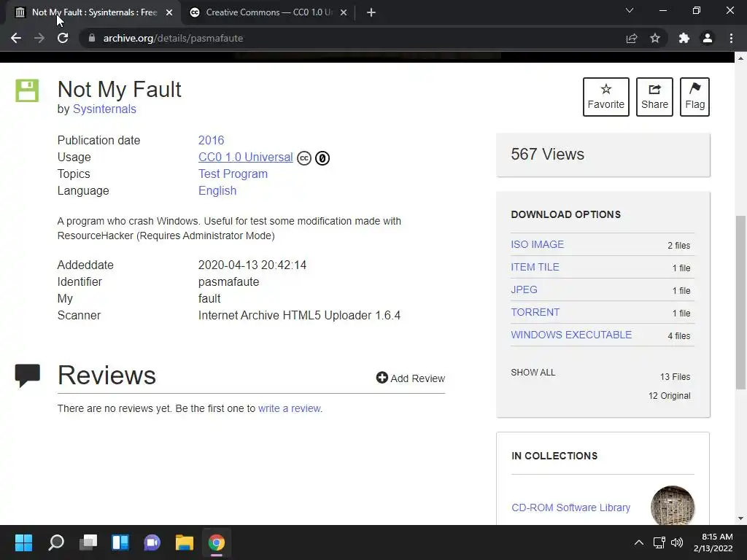Viewport: 747px width, 560px height.
Task: Click the Chrome taskbar icon
Action: pyautogui.click(x=216, y=542)
